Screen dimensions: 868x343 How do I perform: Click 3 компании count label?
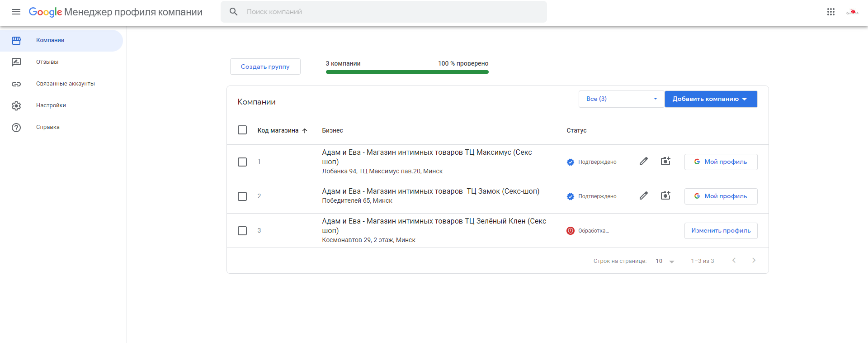pyautogui.click(x=343, y=63)
